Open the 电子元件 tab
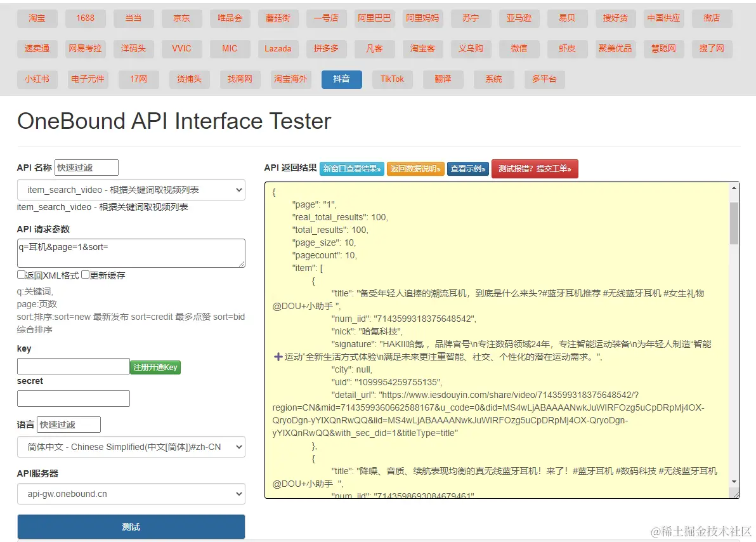 point(88,79)
